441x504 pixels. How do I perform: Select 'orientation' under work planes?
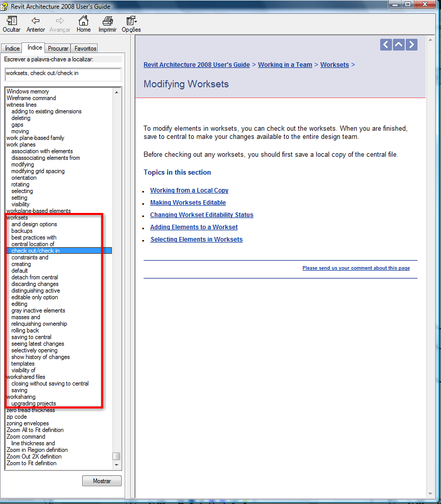(x=24, y=178)
